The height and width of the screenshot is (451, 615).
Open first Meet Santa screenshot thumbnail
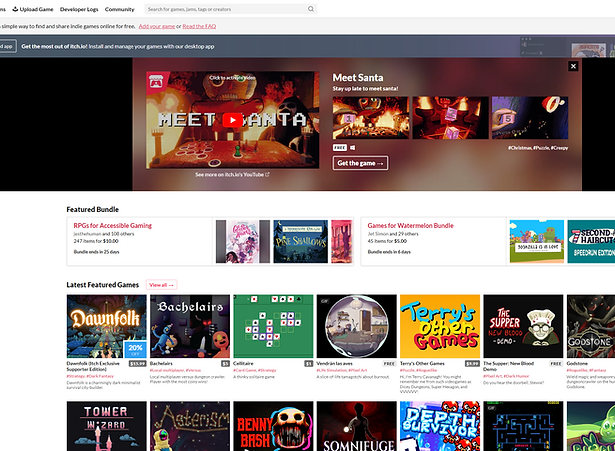coord(371,118)
